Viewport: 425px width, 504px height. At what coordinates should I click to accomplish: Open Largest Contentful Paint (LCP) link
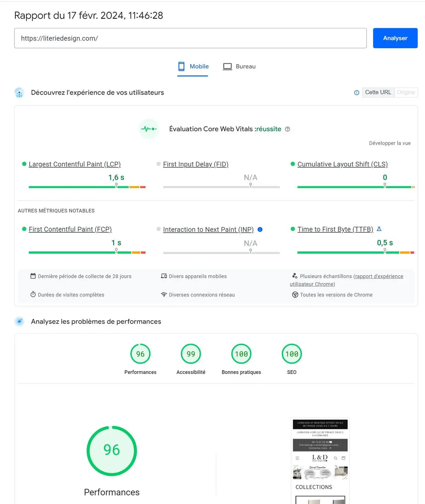click(x=75, y=164)
